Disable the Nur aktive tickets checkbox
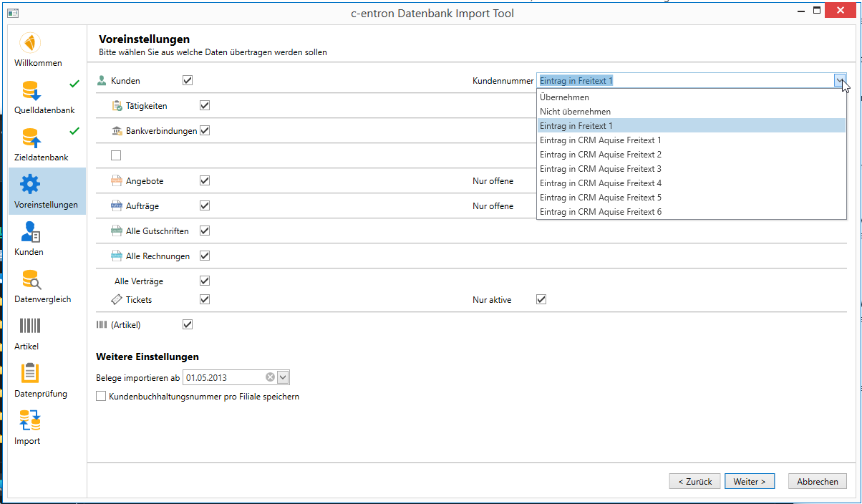Image resolution: width=862 pixels, height=504 pixels. 541,299
